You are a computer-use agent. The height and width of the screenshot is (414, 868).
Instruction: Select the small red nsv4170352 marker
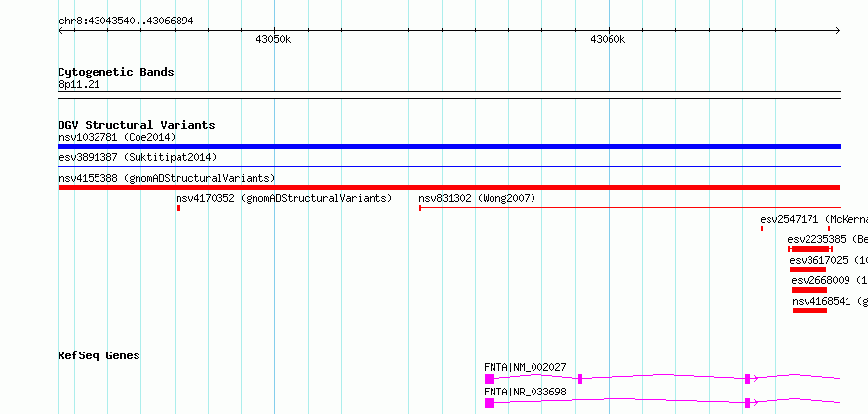[x=178, y=208]
